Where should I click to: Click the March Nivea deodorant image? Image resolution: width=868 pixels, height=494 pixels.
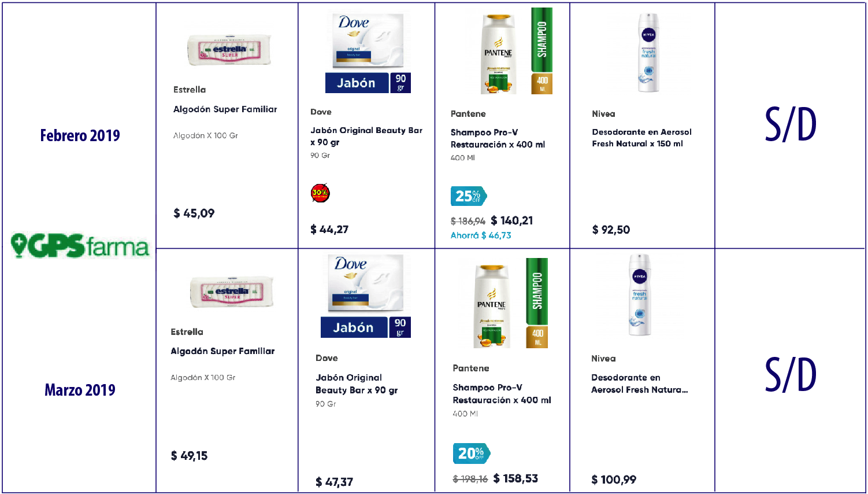tap(640, 295)
